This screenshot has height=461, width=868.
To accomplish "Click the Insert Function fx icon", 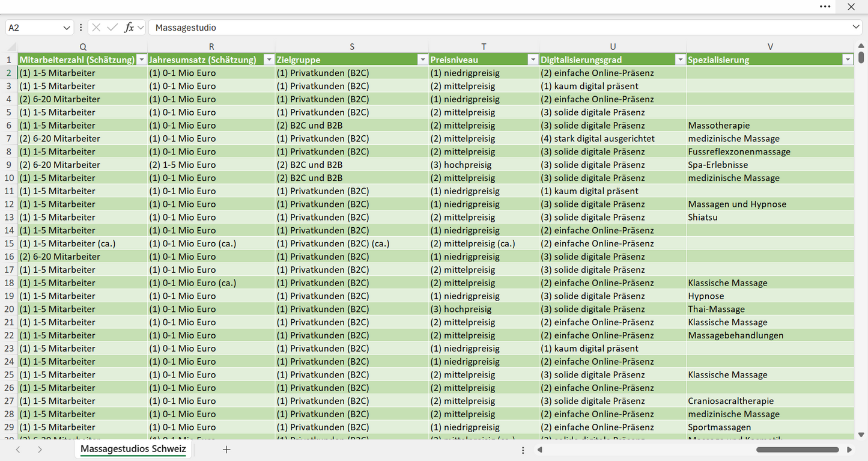I will pos(129,28).
